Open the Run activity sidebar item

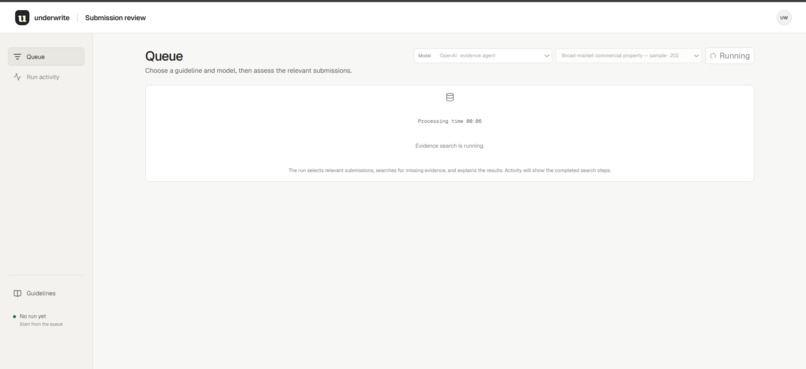(x=46, y=77)
